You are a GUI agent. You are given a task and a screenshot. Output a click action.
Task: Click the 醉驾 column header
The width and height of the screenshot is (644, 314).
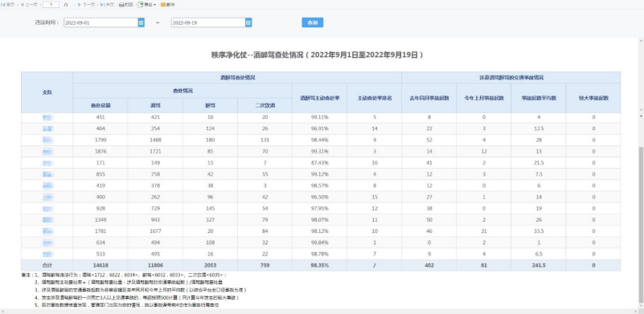210,105
